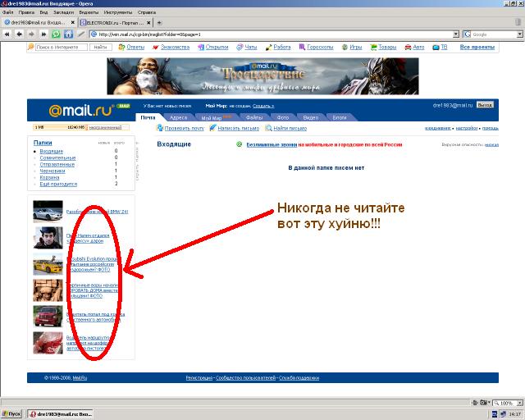Viewport: 525px width, 420px height.
Task: Reload the page with green refresh icon
Action: 56,34
